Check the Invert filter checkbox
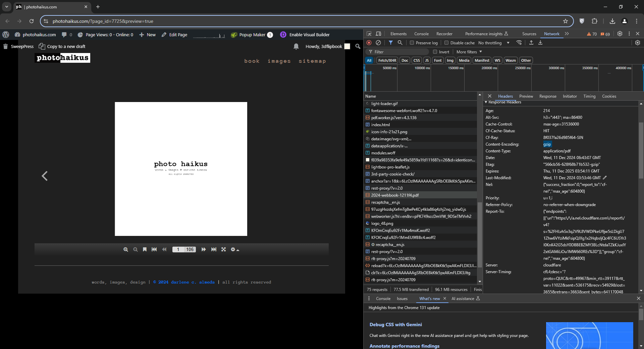 [435, 52]
